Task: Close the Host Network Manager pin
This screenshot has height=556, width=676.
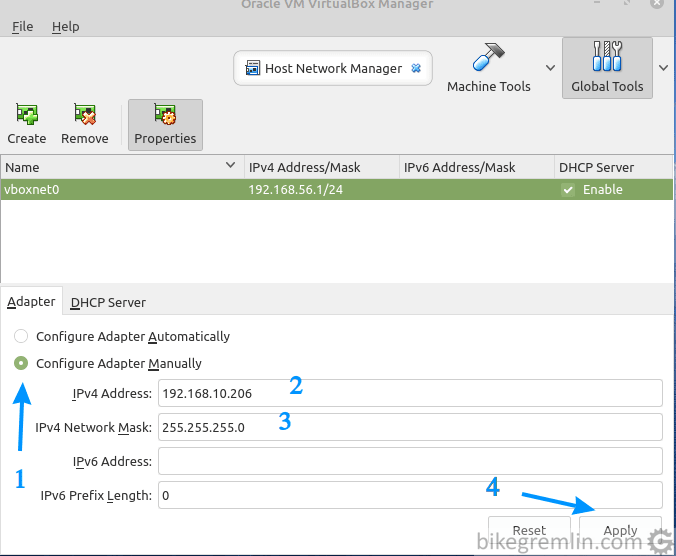Action: (x=416, y=68)
